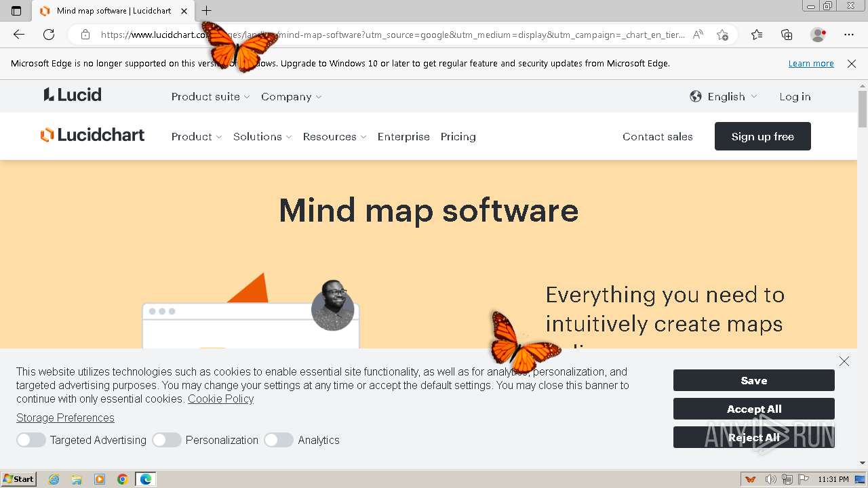The image size is (868, 488).
Task: Click Accept All cookies button
Action: pyautogui.click(x=754, y=409)
